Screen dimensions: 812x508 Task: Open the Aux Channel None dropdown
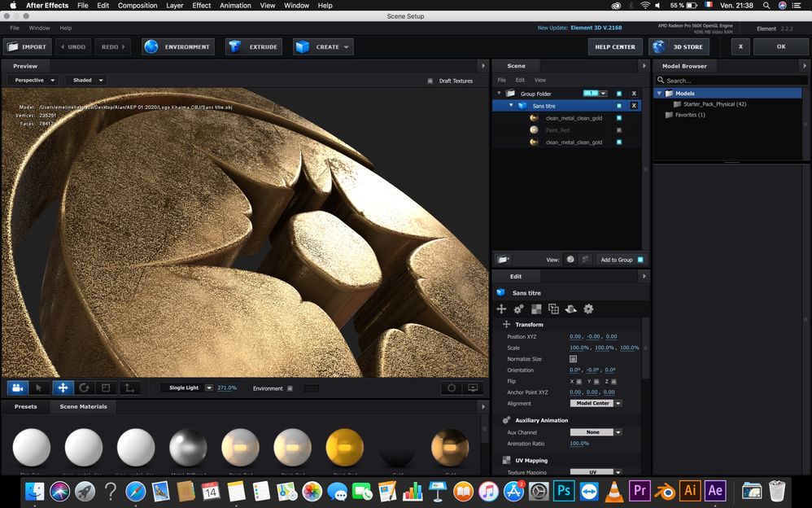[596, 432]
